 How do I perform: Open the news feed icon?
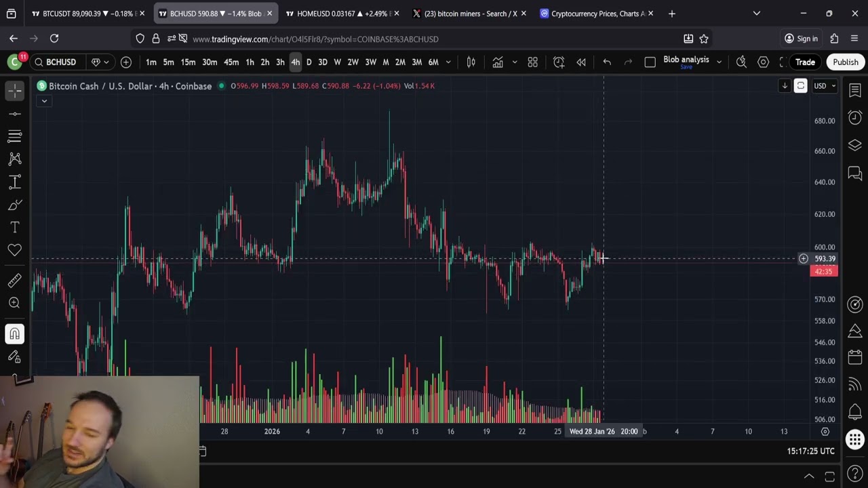click(855, 384)
